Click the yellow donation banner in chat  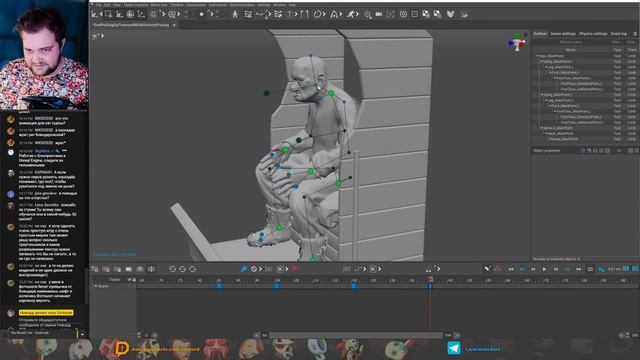pos(46,313)
